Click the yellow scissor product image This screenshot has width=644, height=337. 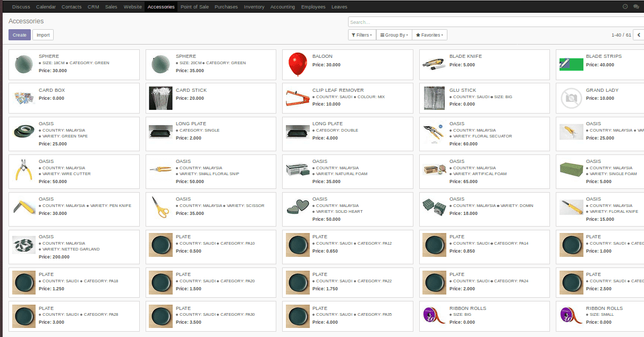pyautogui.click(x=160, y=208)
